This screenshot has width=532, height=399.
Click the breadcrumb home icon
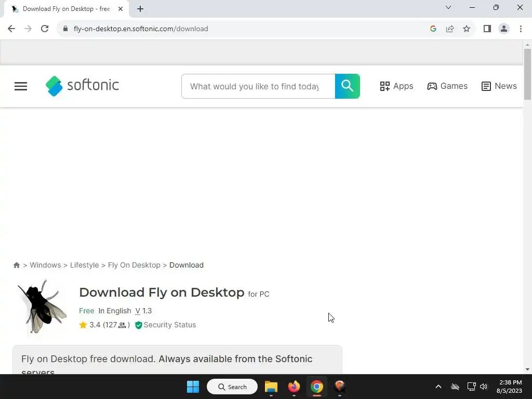pyautogui.click(x=16, y=265)
